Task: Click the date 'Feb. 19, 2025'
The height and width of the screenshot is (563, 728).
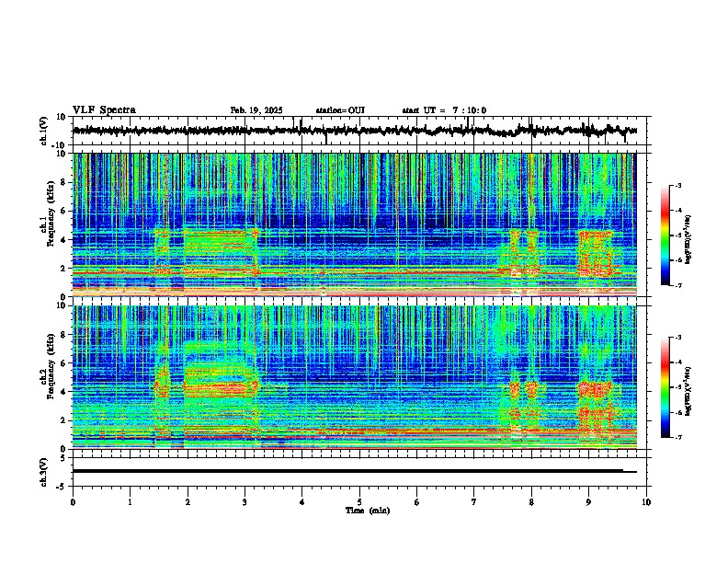Action: pyautogui.click(x=256, y=110)
